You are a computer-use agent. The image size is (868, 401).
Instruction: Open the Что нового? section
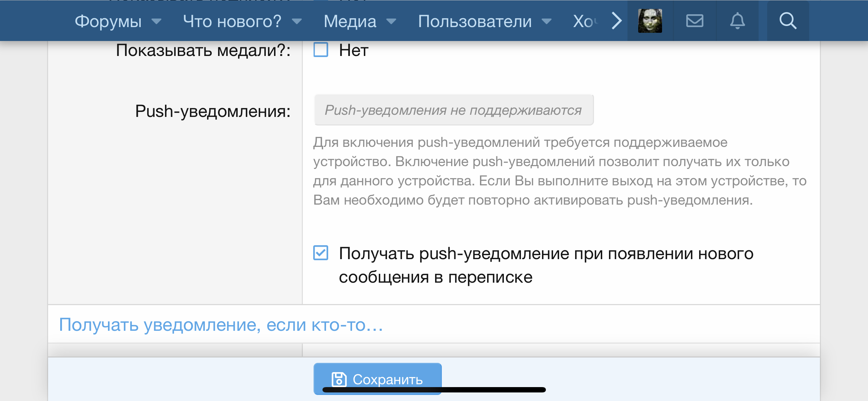click(232, 21)
